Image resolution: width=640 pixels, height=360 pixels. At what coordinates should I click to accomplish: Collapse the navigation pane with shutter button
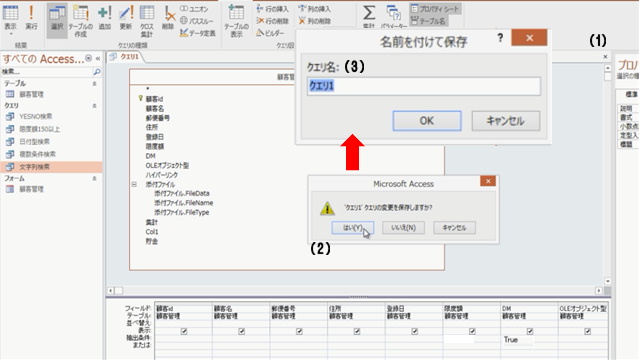coord(98,58)
